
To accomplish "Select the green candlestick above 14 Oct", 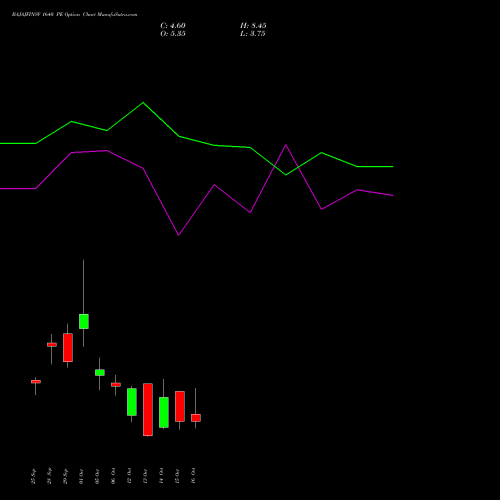I will 164,412.
